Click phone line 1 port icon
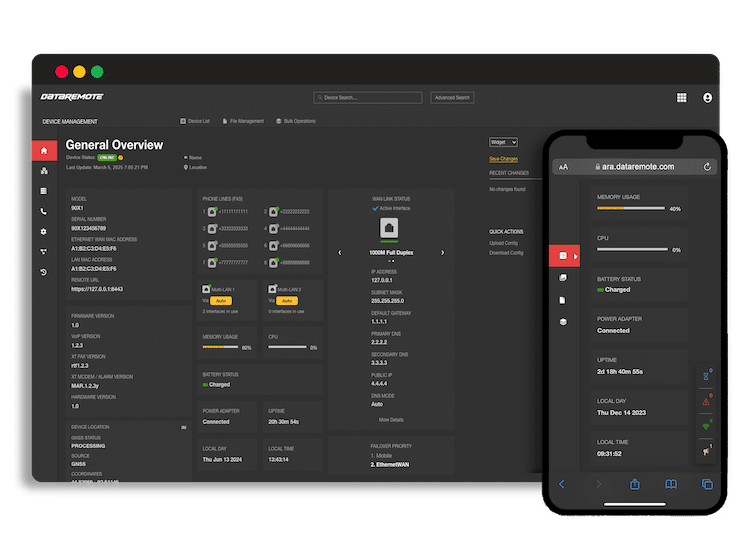Viewport: 750px width, 536px height. 211,212
